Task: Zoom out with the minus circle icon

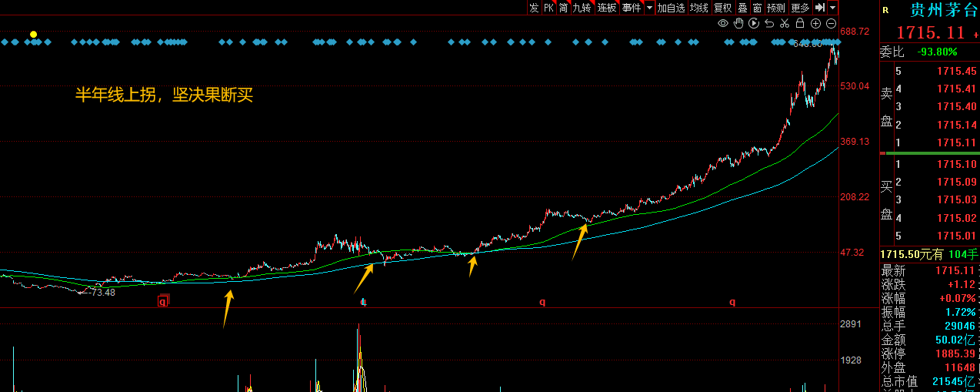Action: point(832,23)
